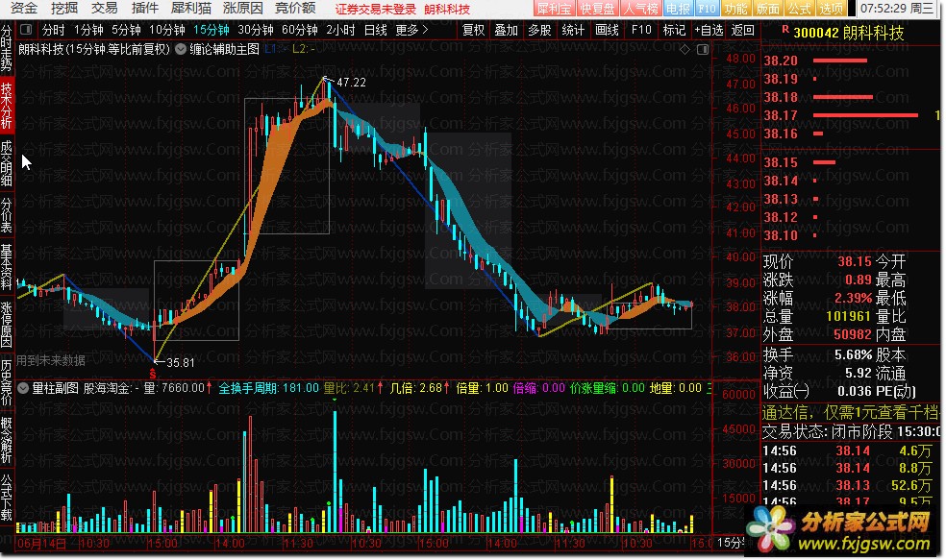Switch to the 分时 chart period
Image resolution: width=946 pixels, height=560 pixels.
pyautogui.click(x=53, y=30)
